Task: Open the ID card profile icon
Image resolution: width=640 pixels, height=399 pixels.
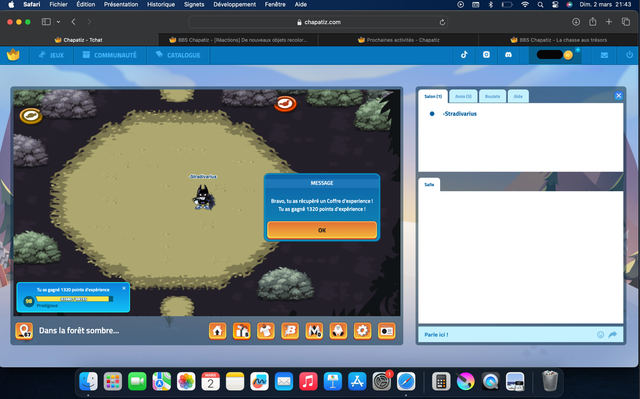Action: click(x=387, y=331)
